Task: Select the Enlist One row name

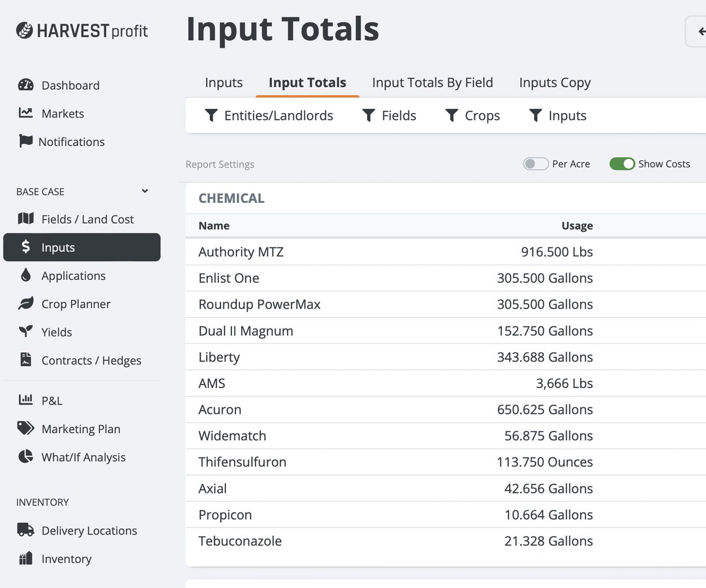Action: click(x=229, y=278)
